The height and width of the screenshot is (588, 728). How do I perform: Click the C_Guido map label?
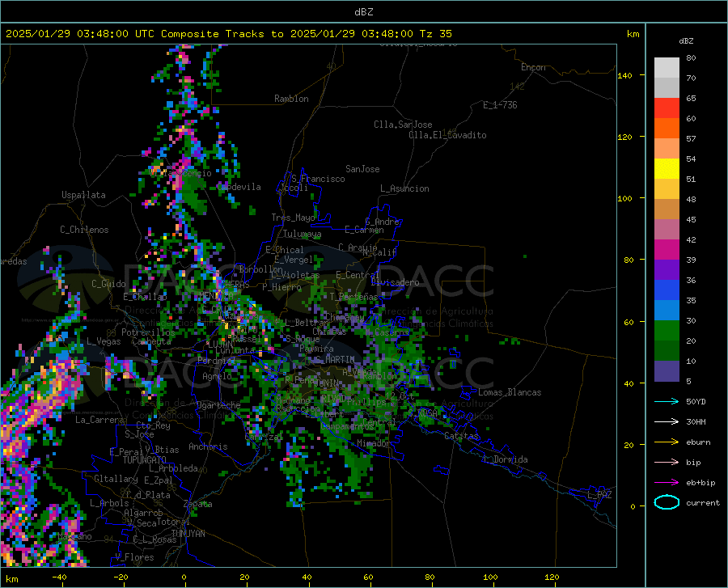point(108,284)
